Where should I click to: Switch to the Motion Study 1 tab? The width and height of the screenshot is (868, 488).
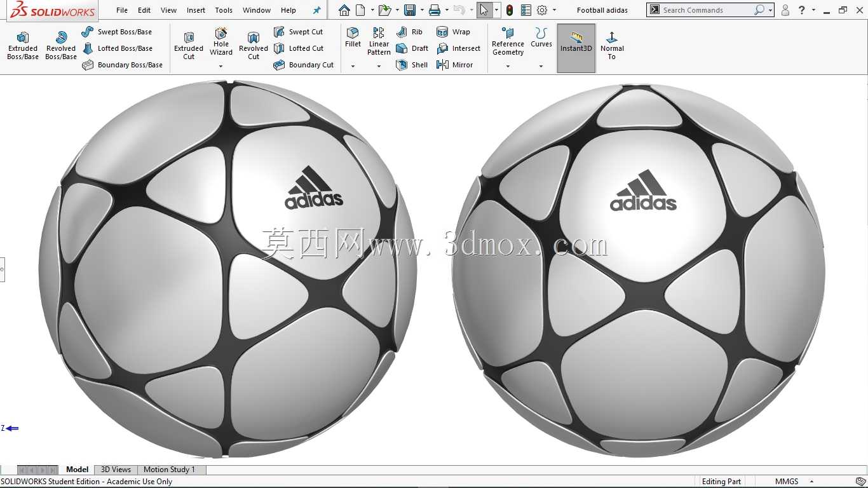point(169,470)
